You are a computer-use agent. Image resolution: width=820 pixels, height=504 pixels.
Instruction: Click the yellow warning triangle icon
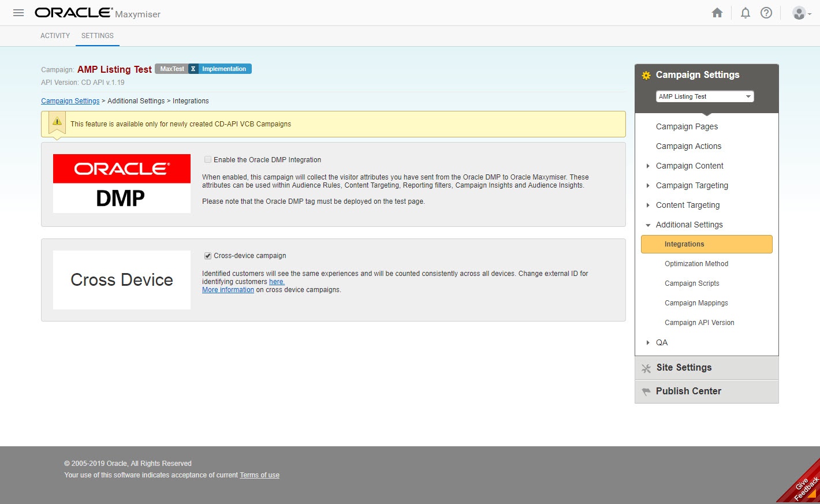tap(57, 121)
